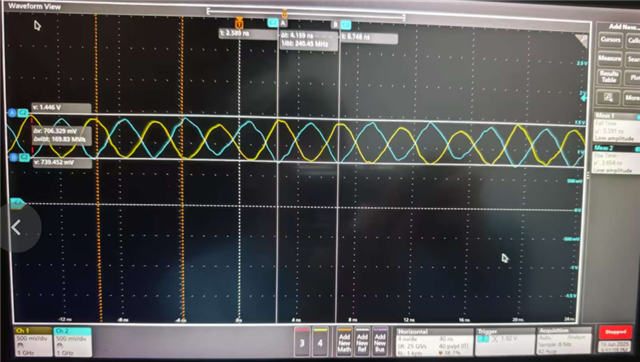Click the Ch 2 ground reference handle

(x=17, y=202)
